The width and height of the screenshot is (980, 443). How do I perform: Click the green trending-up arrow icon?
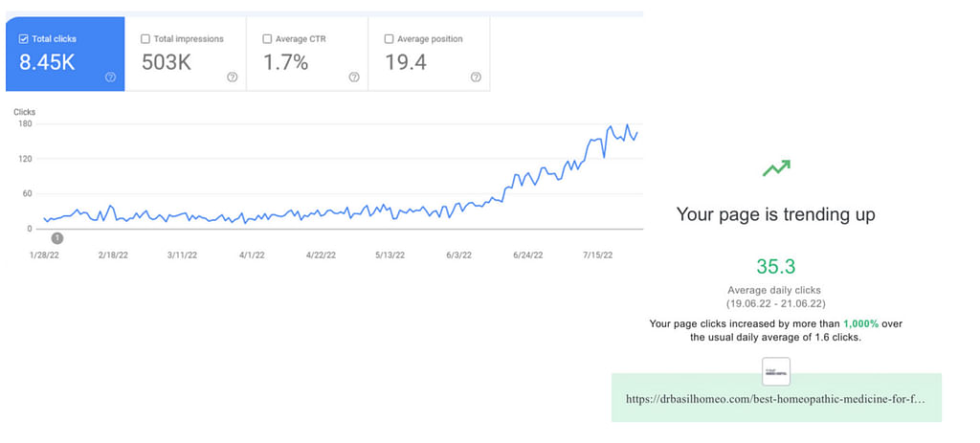(776, 168)
